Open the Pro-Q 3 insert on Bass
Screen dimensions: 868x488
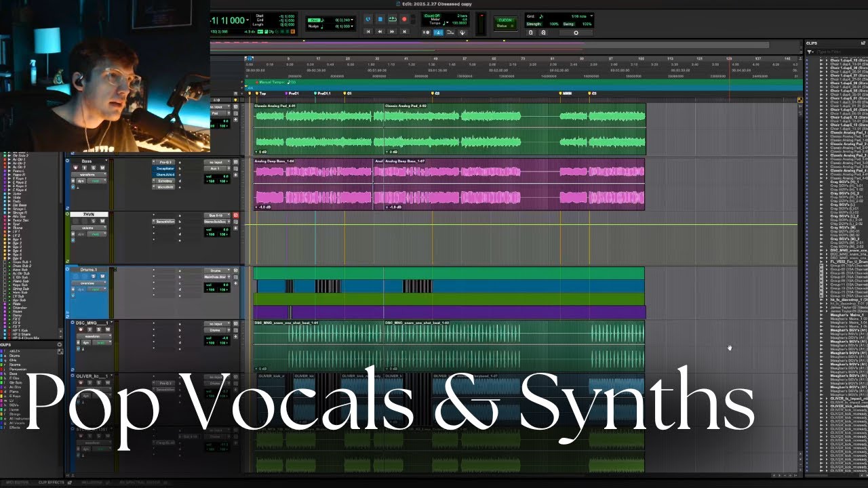[165, 162]
